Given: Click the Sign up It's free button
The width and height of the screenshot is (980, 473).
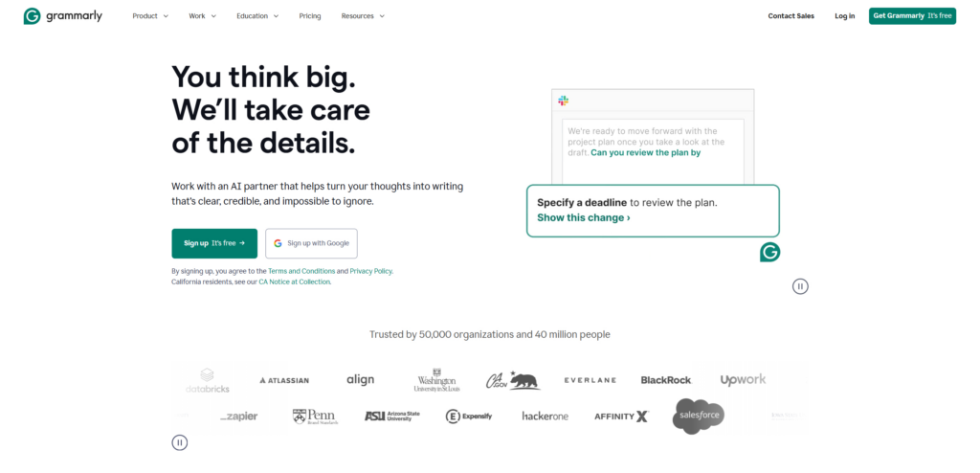Looking at the screenshot, I should 214,243.
